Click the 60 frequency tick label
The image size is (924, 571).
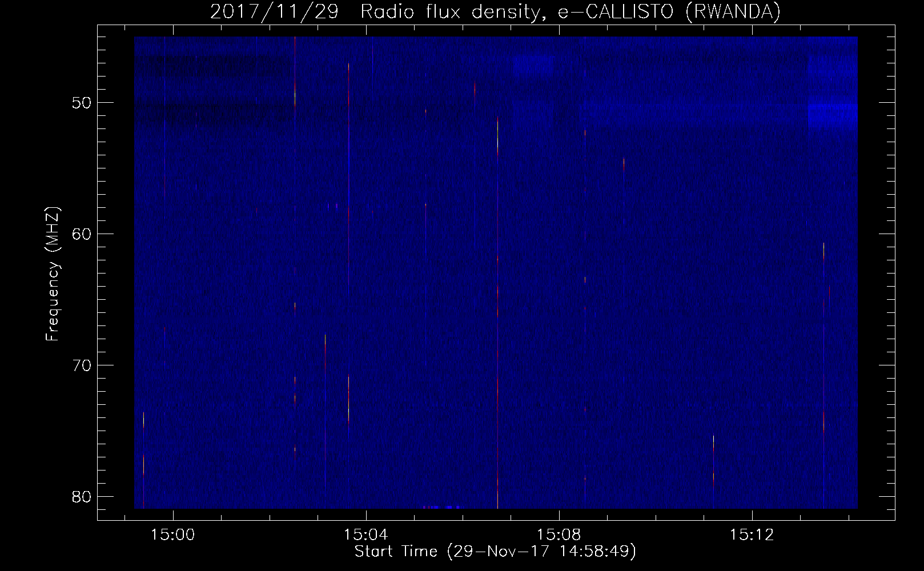[x=82, y=234]
